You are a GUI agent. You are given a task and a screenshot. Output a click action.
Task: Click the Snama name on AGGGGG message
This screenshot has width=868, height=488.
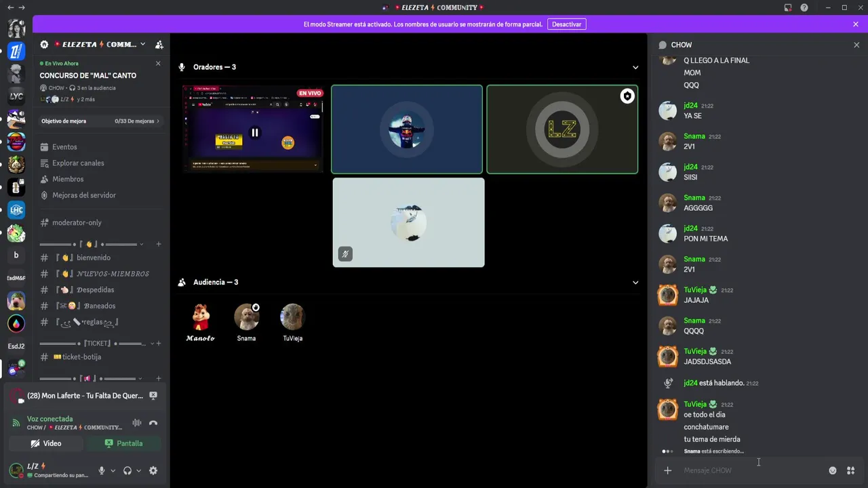pos(694,198)
